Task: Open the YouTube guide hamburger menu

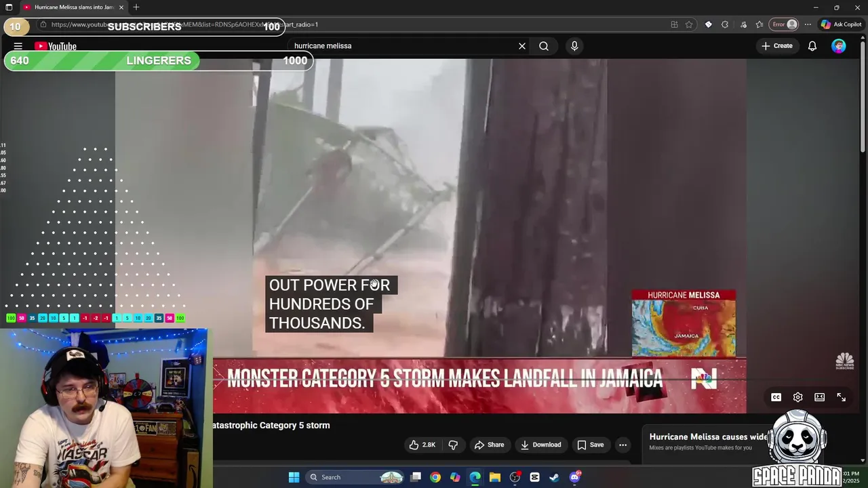Action: point(18,46)
